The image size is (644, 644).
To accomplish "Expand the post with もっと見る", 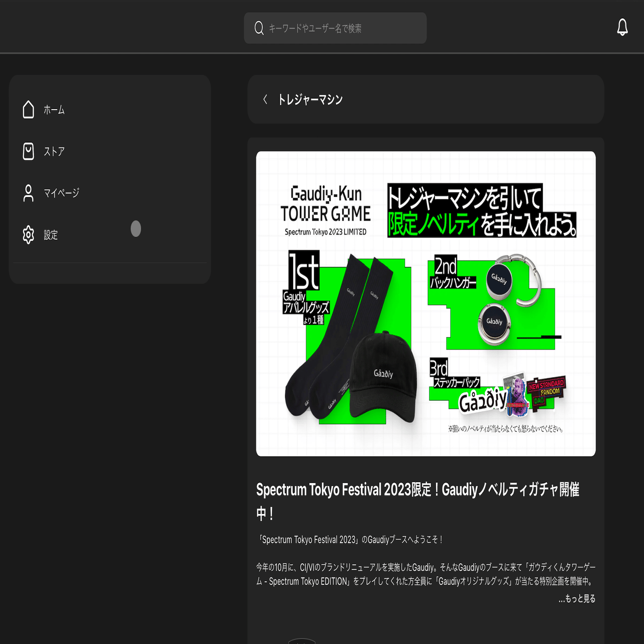I will pyautogui.click(x=578, y=599).
